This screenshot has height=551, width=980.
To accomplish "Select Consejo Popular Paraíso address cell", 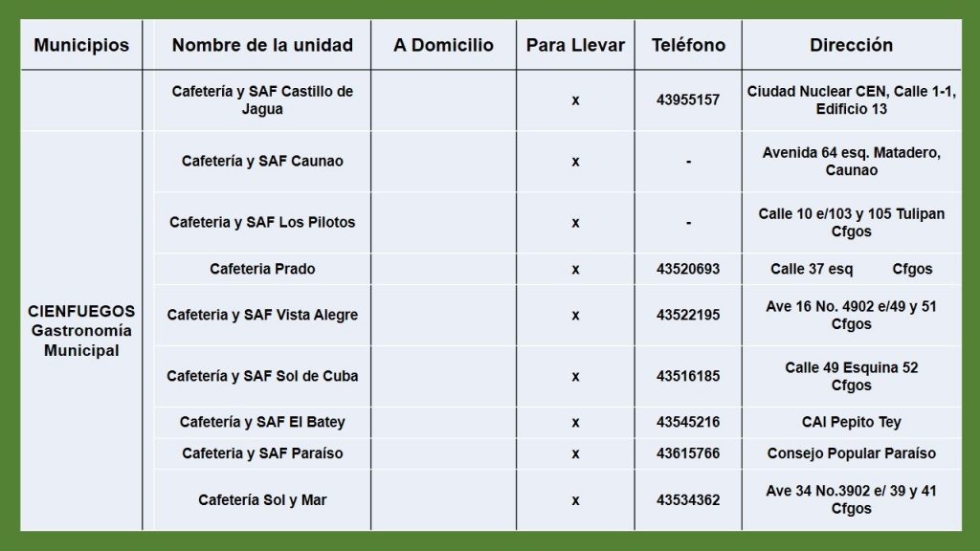I will 851,453.
